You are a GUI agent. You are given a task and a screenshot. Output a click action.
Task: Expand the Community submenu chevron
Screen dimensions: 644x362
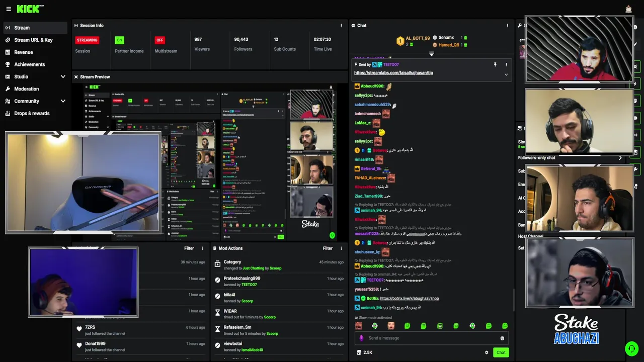(x=63, y=101)
